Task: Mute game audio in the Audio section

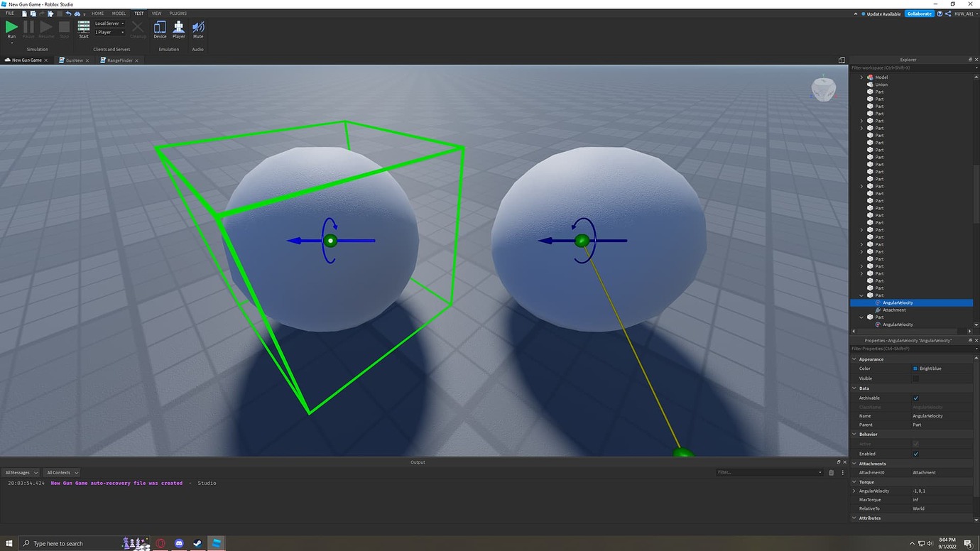Action: pos(197,28)
